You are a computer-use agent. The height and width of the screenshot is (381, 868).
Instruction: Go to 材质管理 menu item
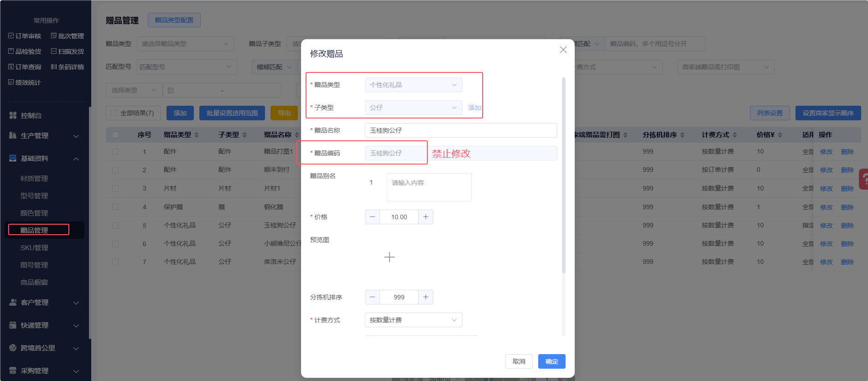(x=34, y=179)
